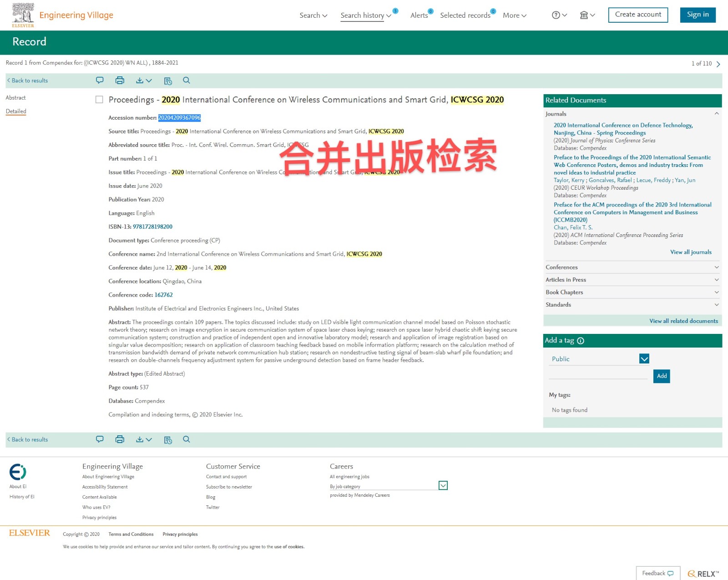The width and height of the screenshot is (728, 580).
Task: Click top Back to results link
Action: pyautogui.click(x=28, y=81)
